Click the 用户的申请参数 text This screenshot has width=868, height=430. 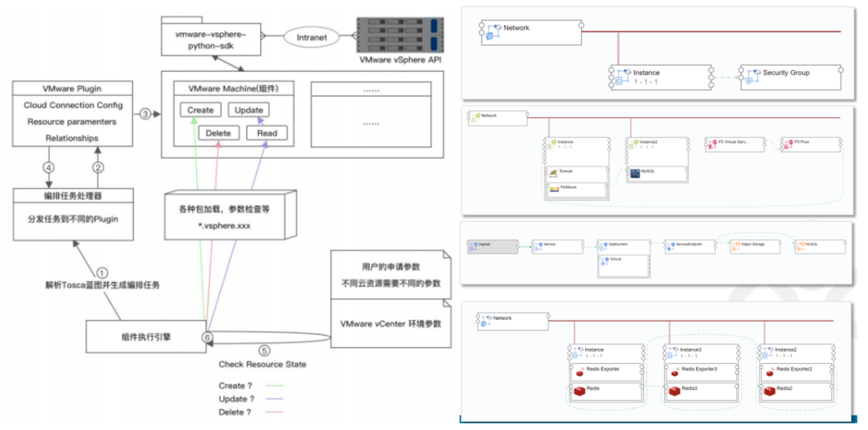pyautogui.click(x=391, y=266)
